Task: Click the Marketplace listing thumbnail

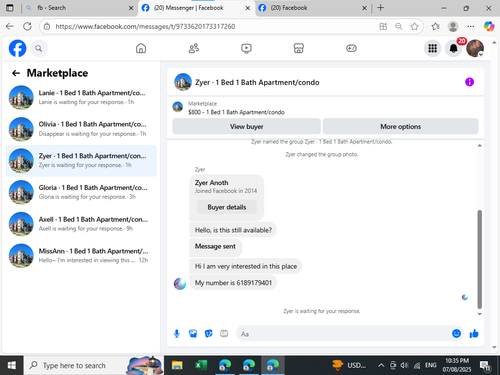Action: (178, 107)
